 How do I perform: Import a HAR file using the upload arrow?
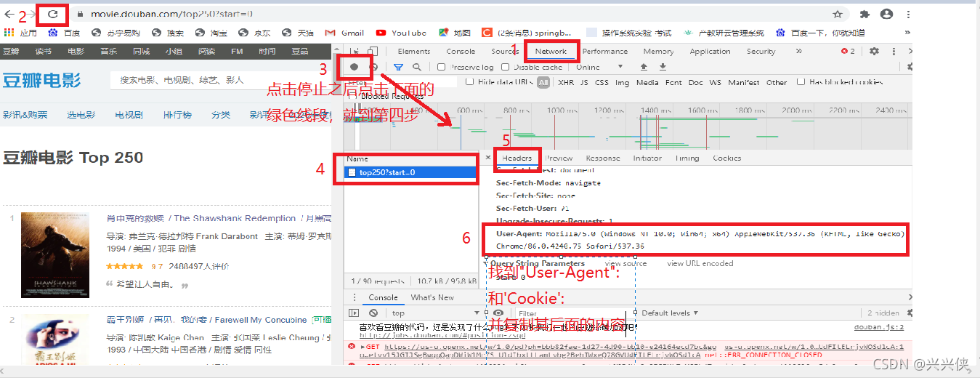643,67
